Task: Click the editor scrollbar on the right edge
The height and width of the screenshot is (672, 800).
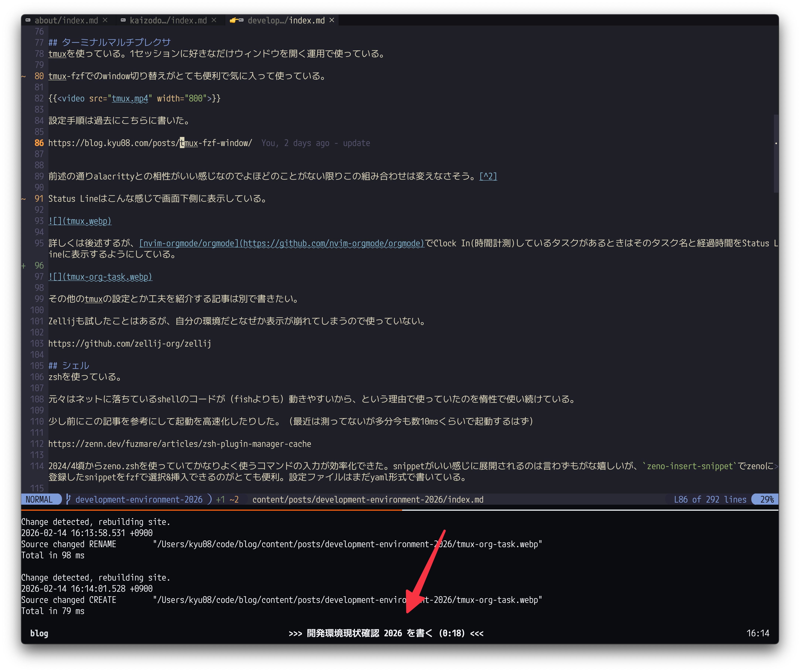Action: pyautogui.click(x=776, y=153)
